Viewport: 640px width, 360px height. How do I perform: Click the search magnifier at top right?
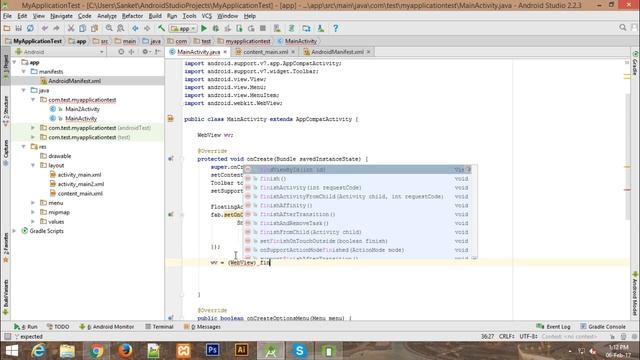click(x=622, y=28)
